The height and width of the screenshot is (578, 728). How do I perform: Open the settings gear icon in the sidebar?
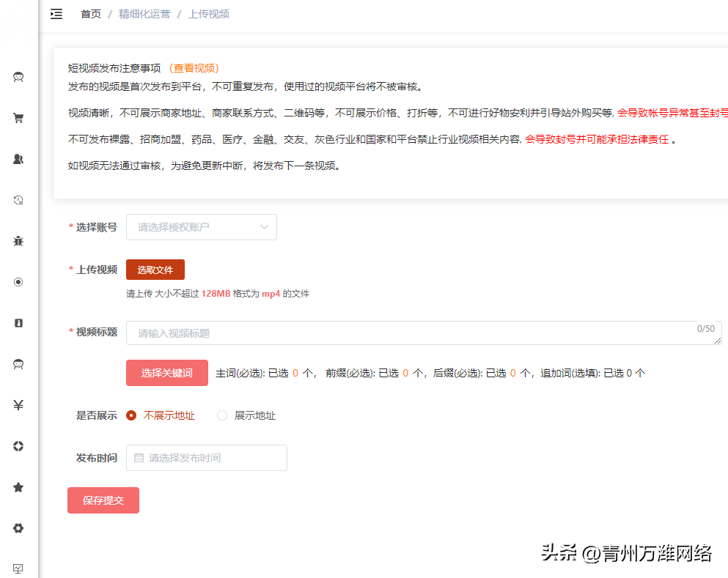pos(18,527)
